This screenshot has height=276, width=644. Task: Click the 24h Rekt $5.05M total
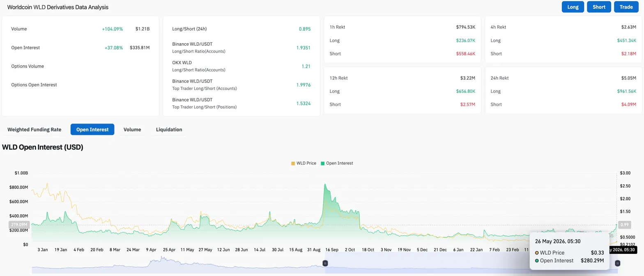coord(629,78)
